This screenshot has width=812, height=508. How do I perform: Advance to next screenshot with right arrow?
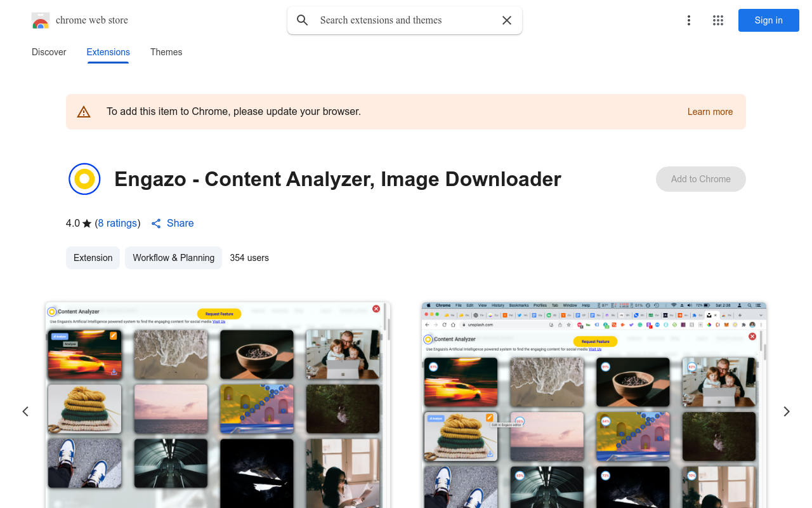click(x=787, y=411)
